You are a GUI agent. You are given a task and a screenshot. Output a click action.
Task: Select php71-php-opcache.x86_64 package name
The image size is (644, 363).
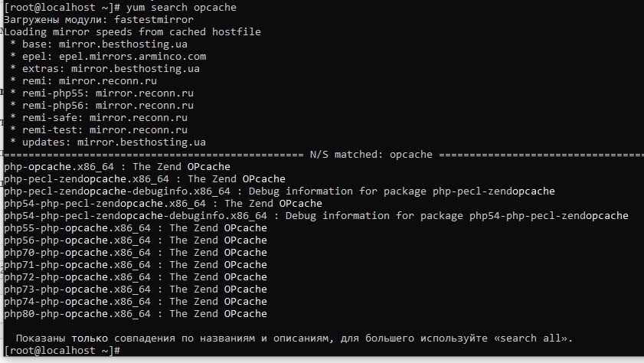tap(77, 265)
